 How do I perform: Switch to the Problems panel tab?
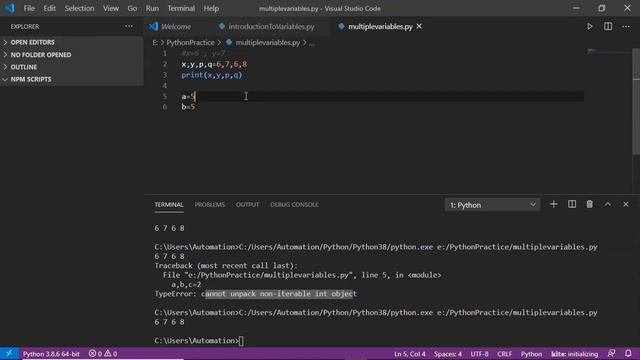[209, 204]
